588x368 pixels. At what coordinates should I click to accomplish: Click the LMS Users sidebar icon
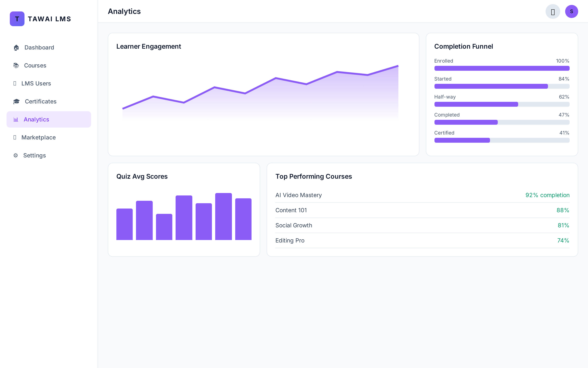[x=15, y=83]
